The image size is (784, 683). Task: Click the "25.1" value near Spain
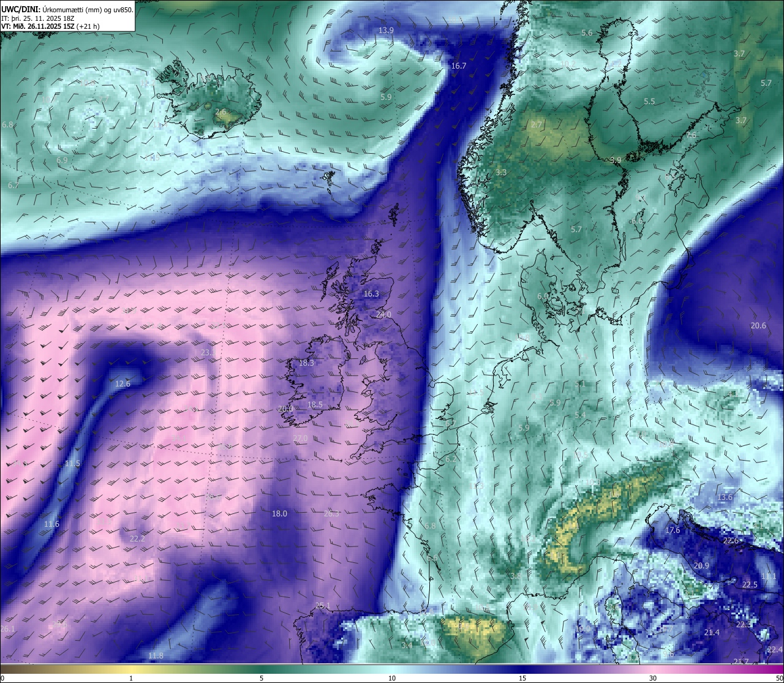coord(322,606)
